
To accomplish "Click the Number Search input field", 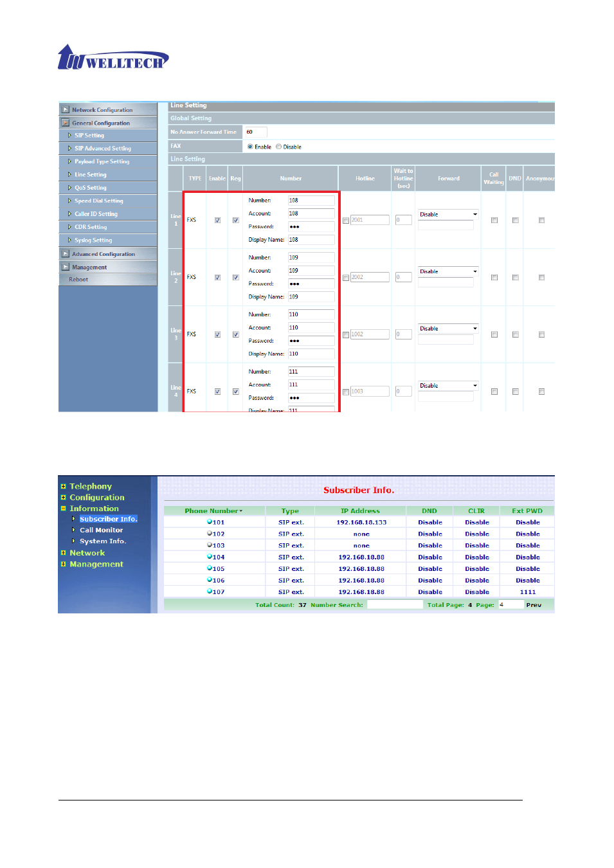I will click(x=395, y=605).
